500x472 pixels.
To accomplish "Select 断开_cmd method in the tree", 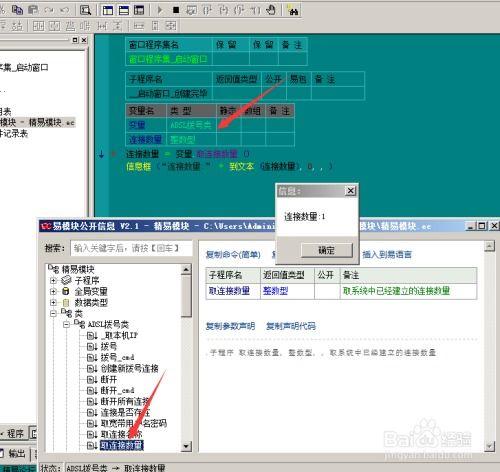I will (x=118, y=390).
